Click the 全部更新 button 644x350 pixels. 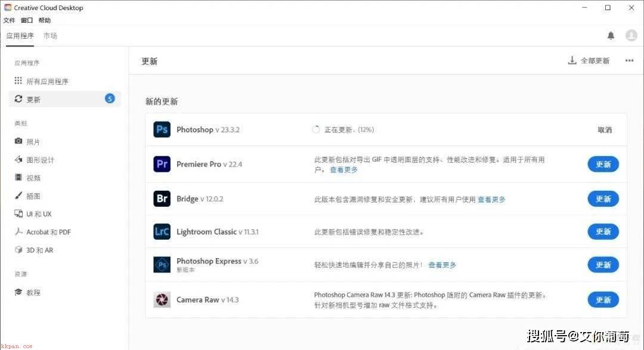coord(589,61)
